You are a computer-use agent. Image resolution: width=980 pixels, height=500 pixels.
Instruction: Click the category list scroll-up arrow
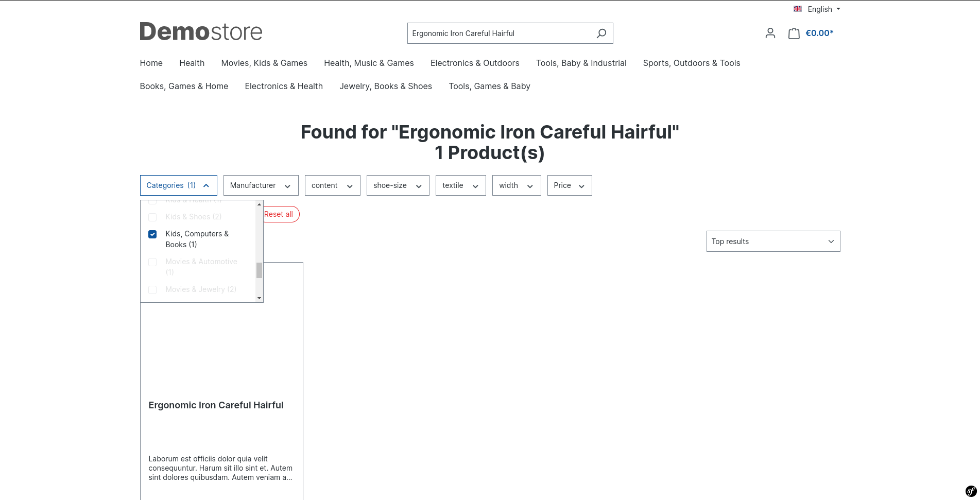(259, 204)
